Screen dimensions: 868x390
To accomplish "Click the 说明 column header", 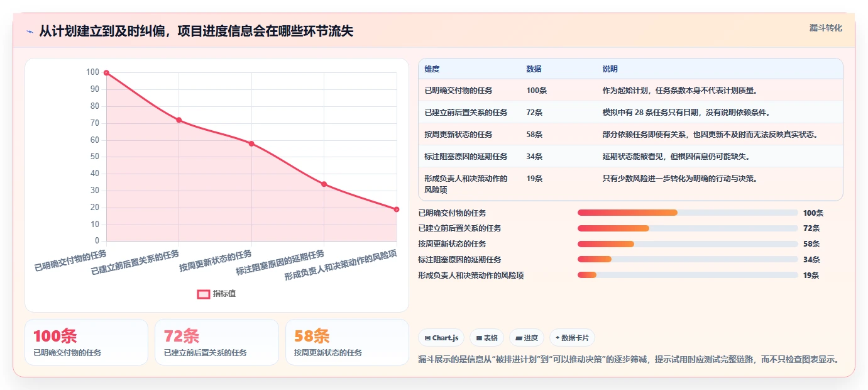I will point(610,69).
